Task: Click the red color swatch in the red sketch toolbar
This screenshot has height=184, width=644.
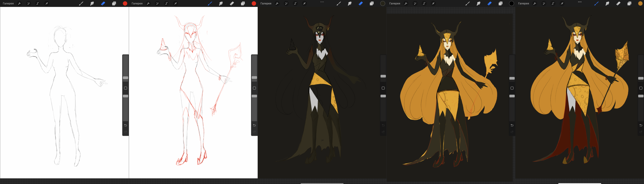Action: (254, 4)
